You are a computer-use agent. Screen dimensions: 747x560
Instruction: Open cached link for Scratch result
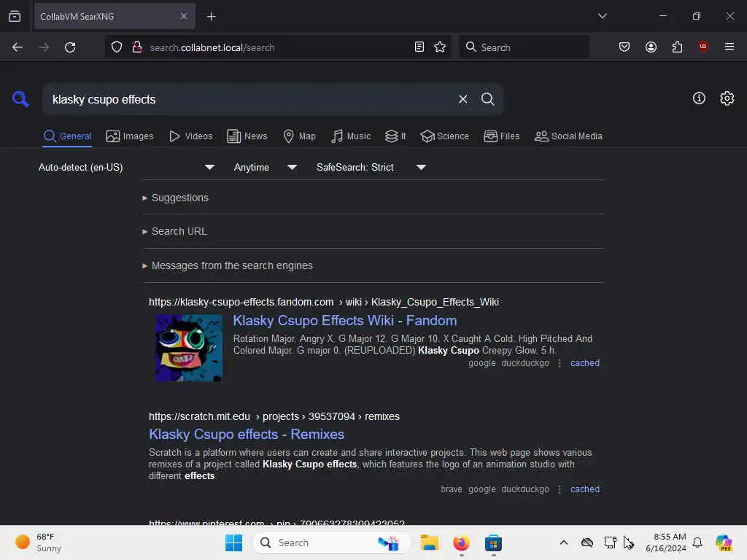pyautogui.click(x=584, y=489)
